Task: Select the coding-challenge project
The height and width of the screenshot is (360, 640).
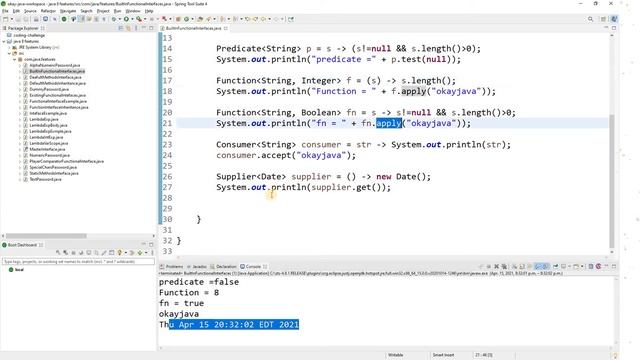Action: [29, 36]
